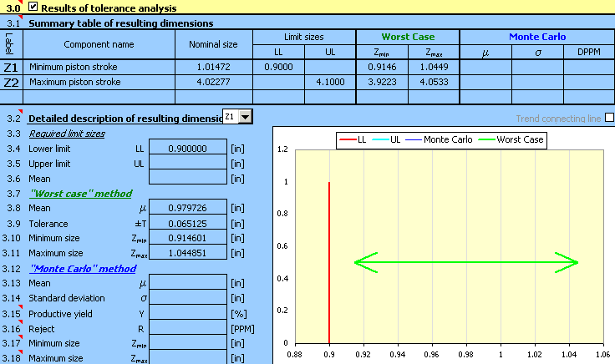Click the Standard deviation input field
615x364 pixels.
[x=188, y=298]
